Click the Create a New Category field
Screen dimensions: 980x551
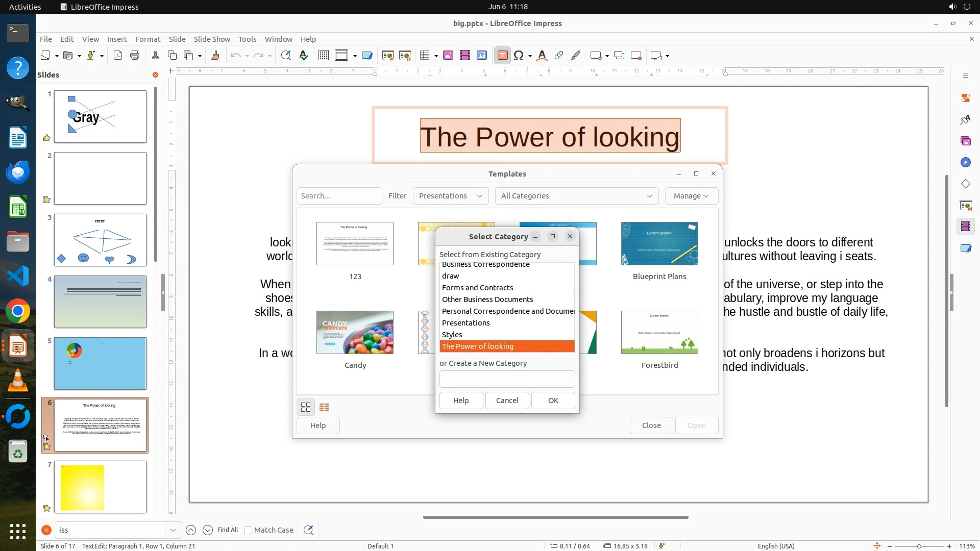click(x=507, y=379)
